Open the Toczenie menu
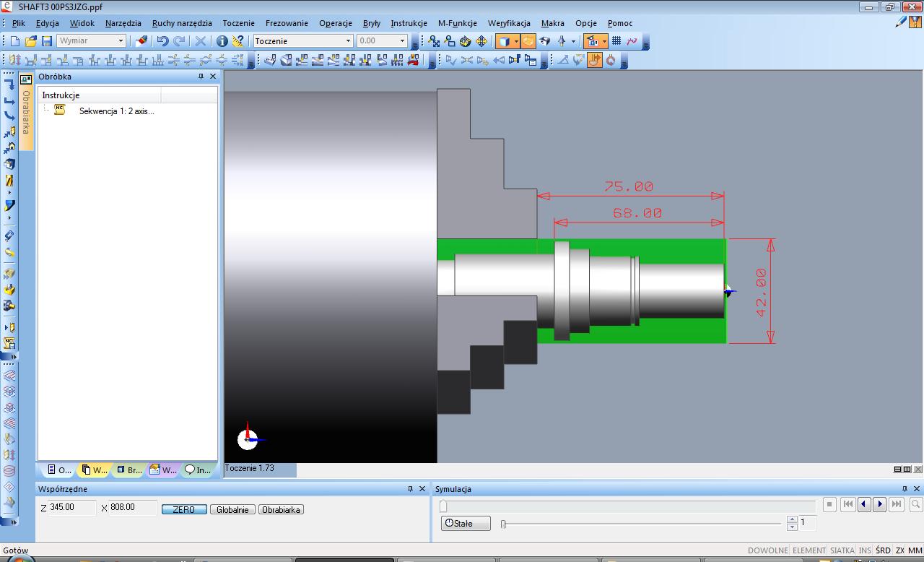Image resolution: width=924 pixels, height=562 pixels. [x=238, y=23]
